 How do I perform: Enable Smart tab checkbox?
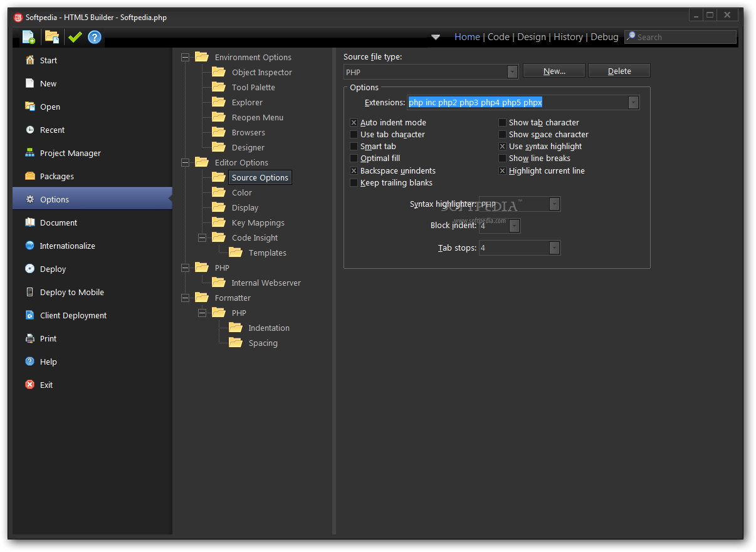coord(354,147)
